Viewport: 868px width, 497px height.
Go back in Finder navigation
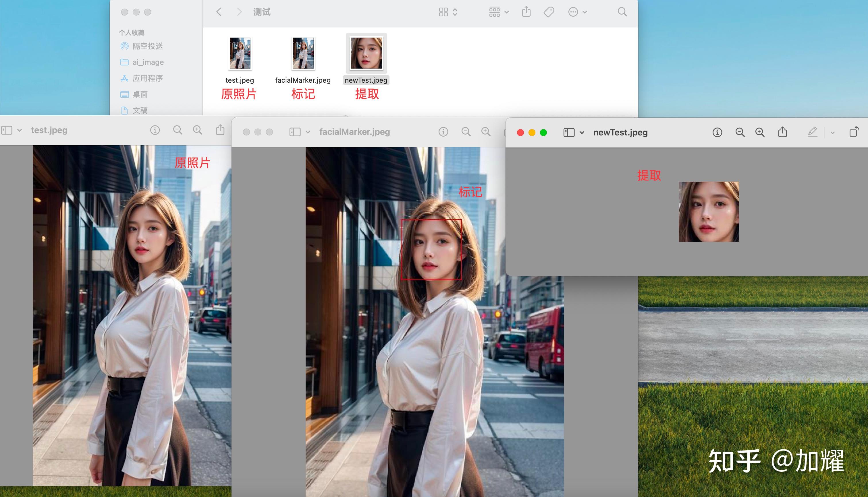(219, 12)
